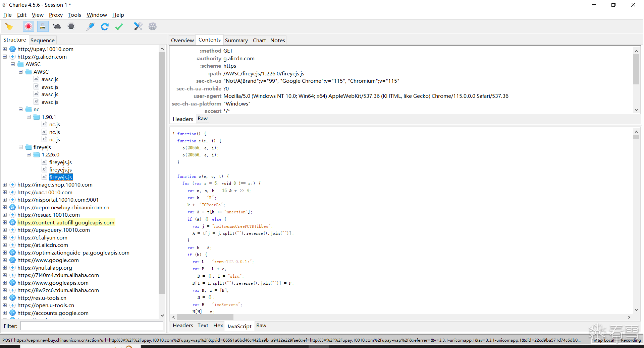Collapse the 1.226.0 folder

(29, 154)
